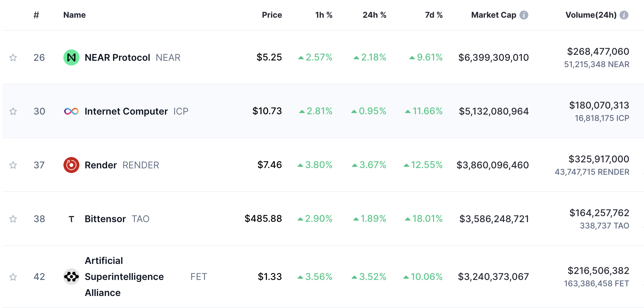Image resolution: width=644 pixels, height=308 pixels.
Task: Sort by the Name column header
Action: [x=74, y=15]
